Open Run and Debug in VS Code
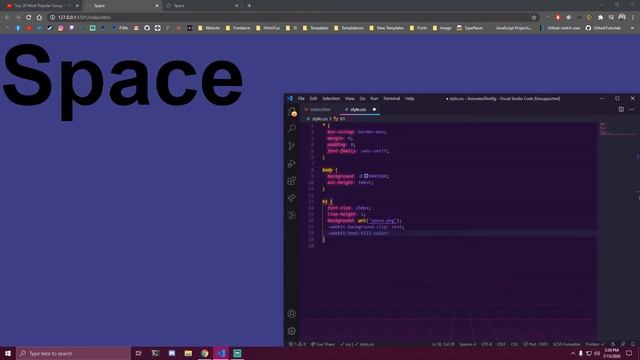This screenshot has height=360, width=640. coord(292,163)
